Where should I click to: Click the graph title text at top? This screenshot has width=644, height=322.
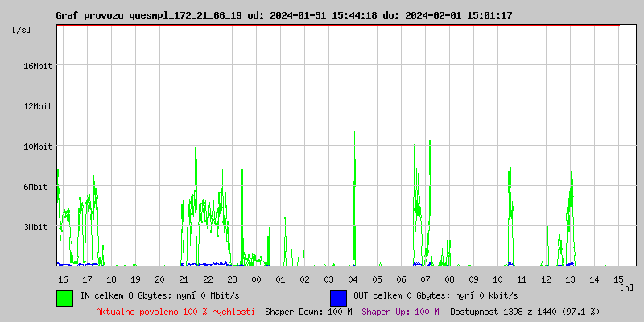pos(283,15)
